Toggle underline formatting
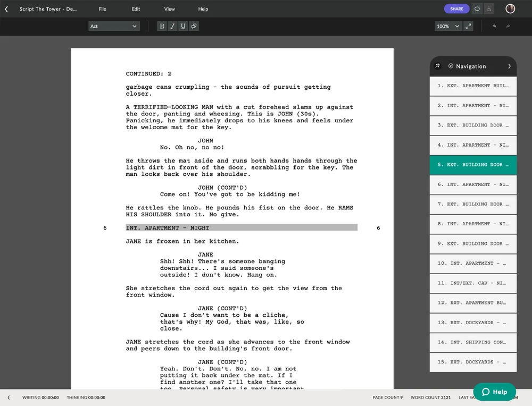Image resolution: width=532 pixels, height=406 pixels. point(182,26)
